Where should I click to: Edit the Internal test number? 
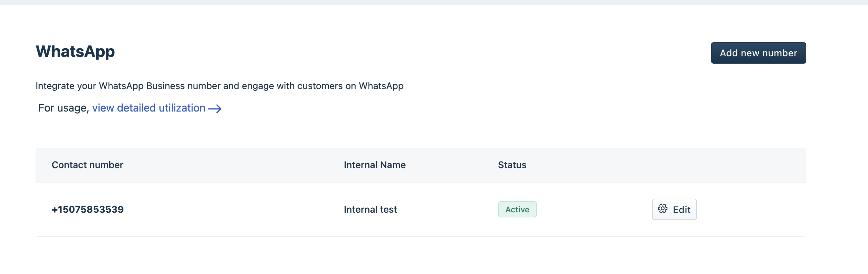(674, 209)
